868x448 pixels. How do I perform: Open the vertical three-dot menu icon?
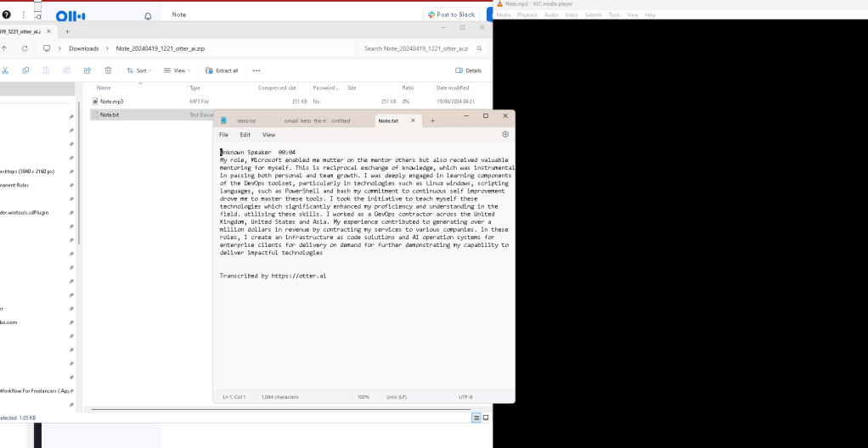click(x=23, y=15)
